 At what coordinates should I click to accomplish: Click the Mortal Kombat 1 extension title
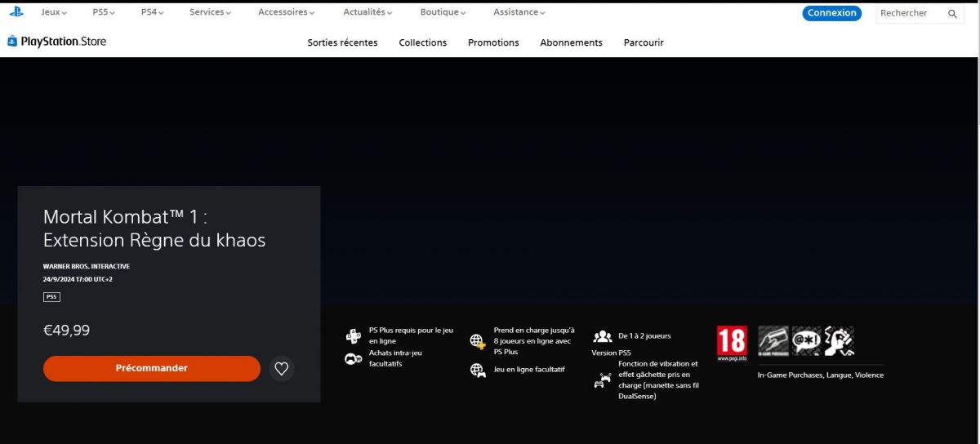click(154, 228)
